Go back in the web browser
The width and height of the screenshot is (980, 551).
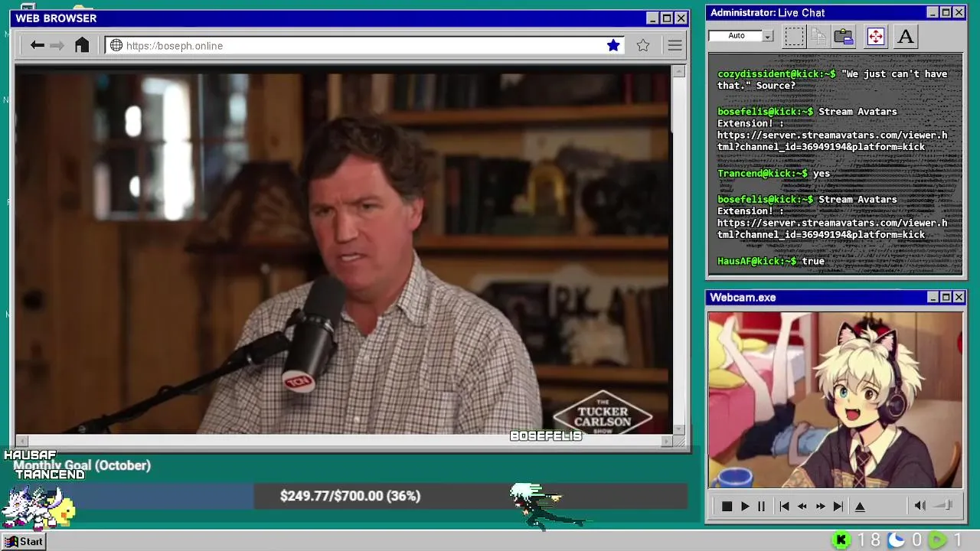click(x=37, y=46)
